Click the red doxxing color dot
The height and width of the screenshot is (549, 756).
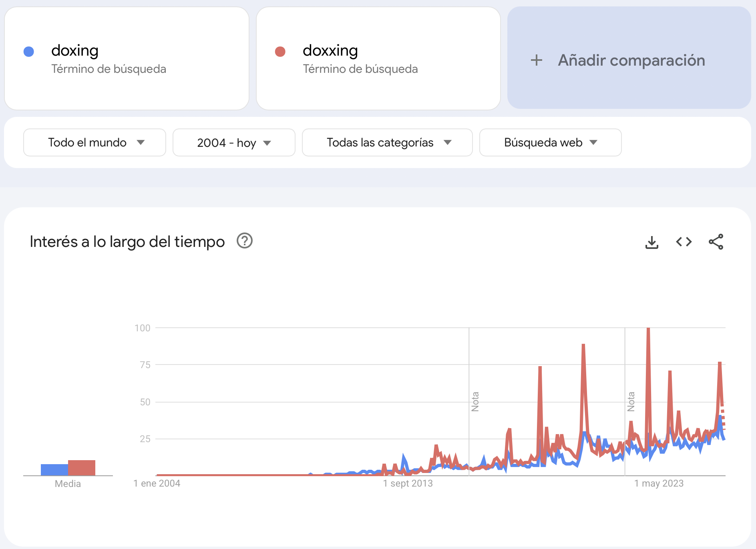point(280,52)
